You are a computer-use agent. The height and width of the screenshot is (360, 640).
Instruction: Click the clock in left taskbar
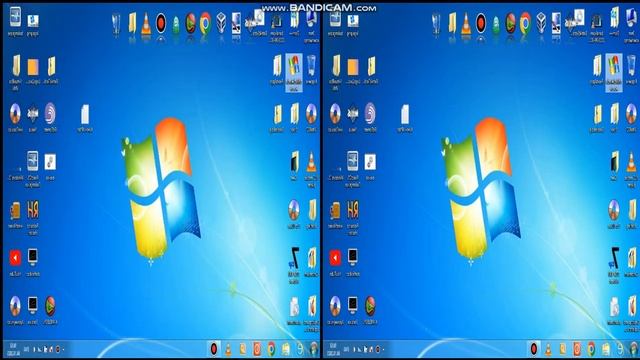coord(13,349)
